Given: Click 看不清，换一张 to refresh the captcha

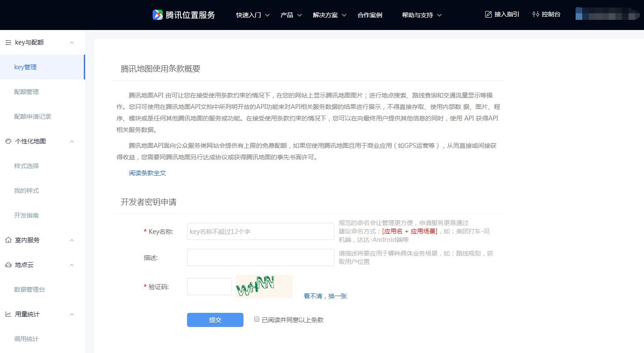Looking at the screenshot, I should coord(325,296).
